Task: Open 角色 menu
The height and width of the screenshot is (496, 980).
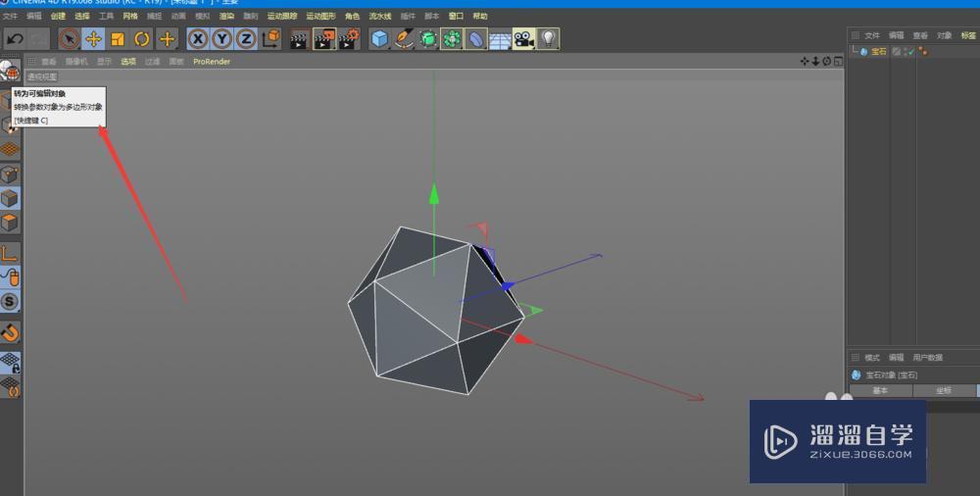Action: click(x=353, y=17)
